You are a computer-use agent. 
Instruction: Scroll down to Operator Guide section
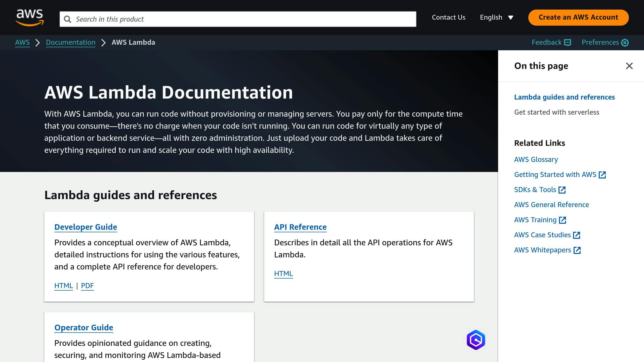click(x=84, y=327)
